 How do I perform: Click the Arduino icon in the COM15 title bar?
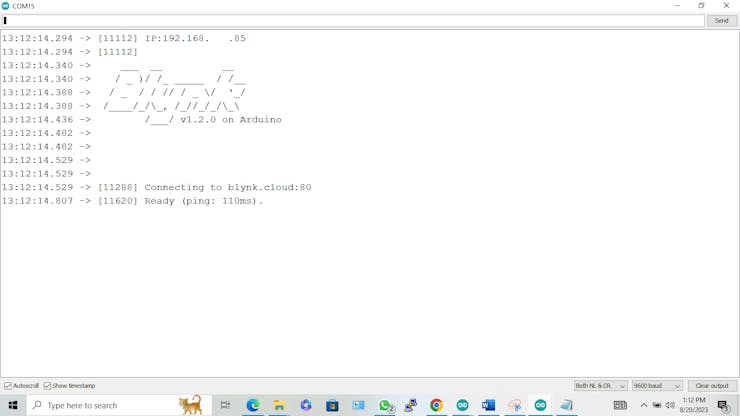click(6, 6)
